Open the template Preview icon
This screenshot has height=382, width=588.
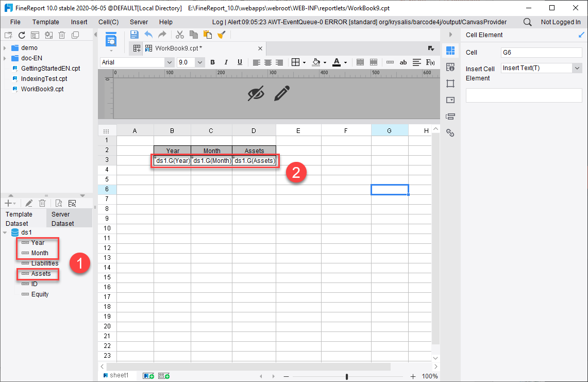(111, 39)
